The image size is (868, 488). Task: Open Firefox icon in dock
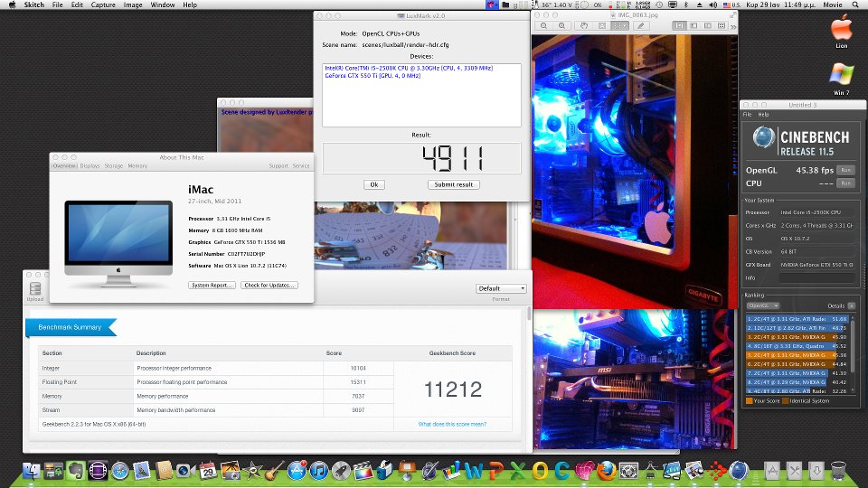606,470
